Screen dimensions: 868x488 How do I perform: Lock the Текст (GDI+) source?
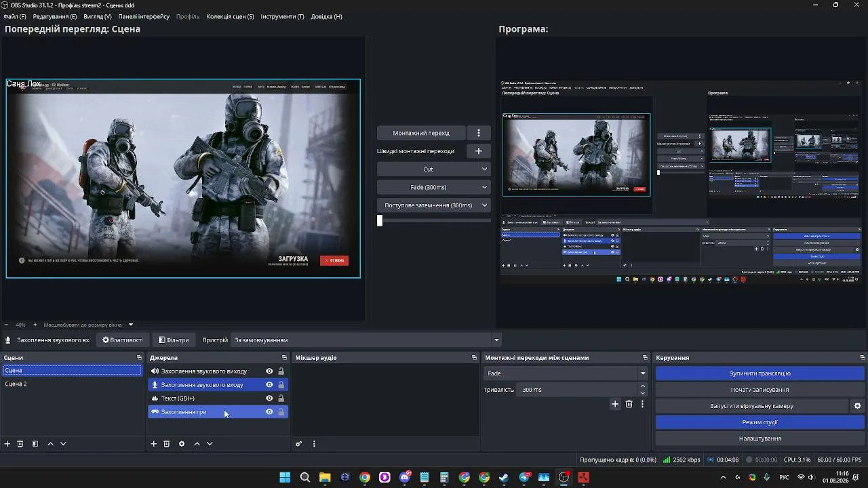click(x=281, y=399)
